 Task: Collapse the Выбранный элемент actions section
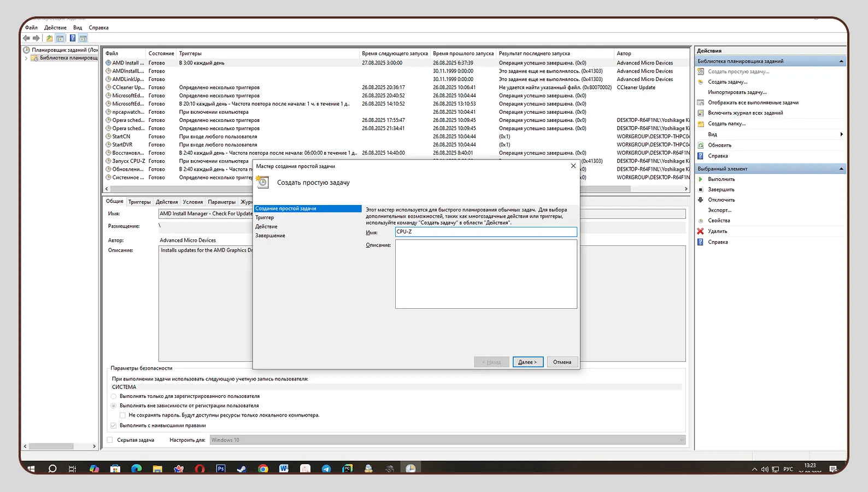pos(841,169)
